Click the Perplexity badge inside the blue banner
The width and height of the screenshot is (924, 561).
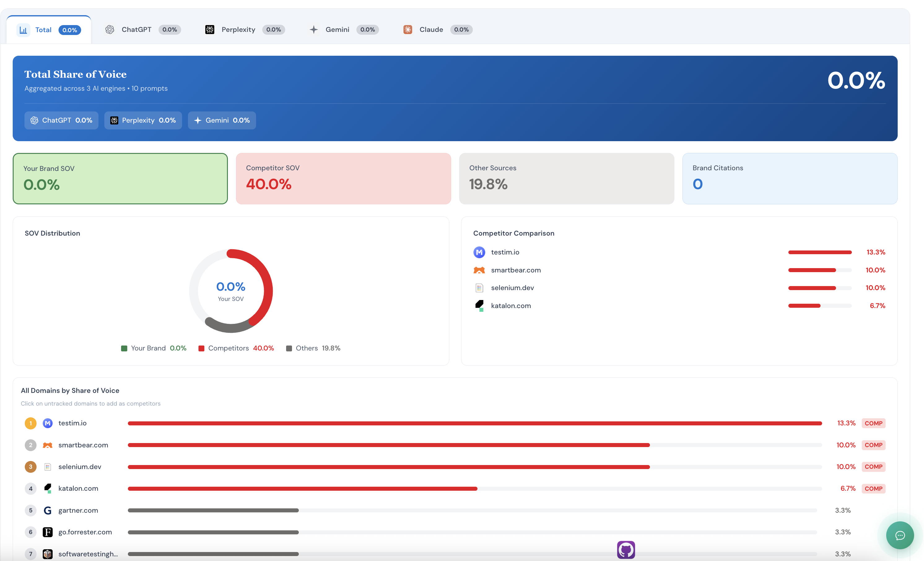[x=143, y=120]
